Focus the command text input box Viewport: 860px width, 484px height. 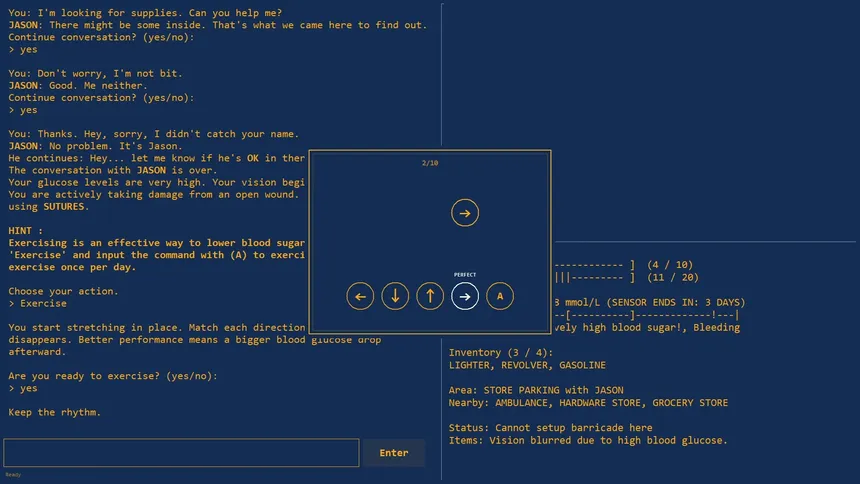tap(182, 453)
